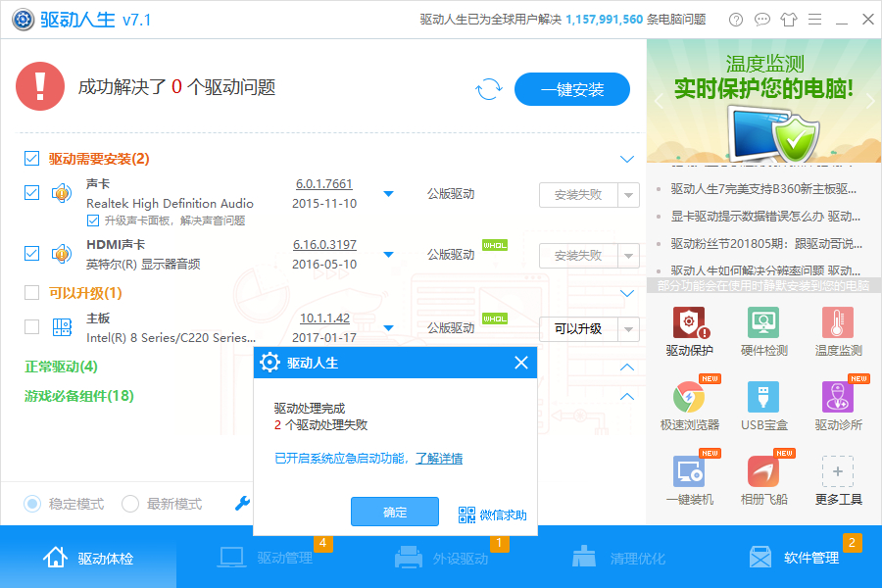Uncheck 升级声卡面板 option checkbox
882x588 pixels.
93,220
